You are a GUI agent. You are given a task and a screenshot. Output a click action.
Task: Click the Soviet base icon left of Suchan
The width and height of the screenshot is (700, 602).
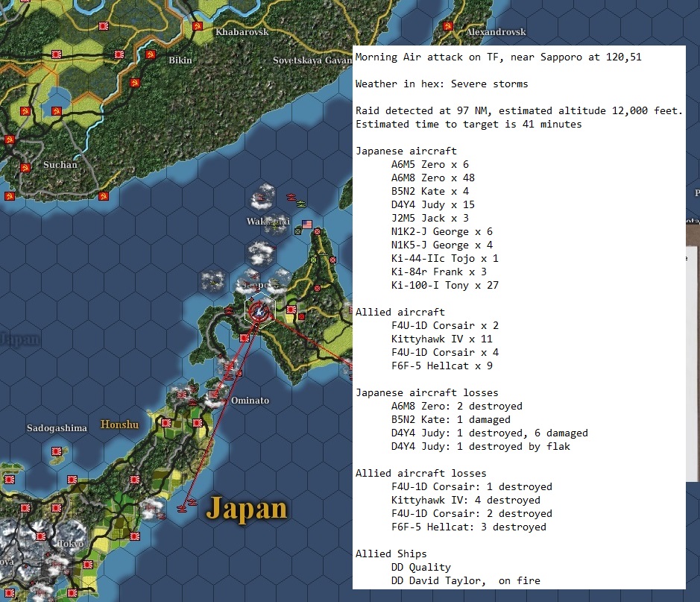pyautogui.click(x=25, y=168)
